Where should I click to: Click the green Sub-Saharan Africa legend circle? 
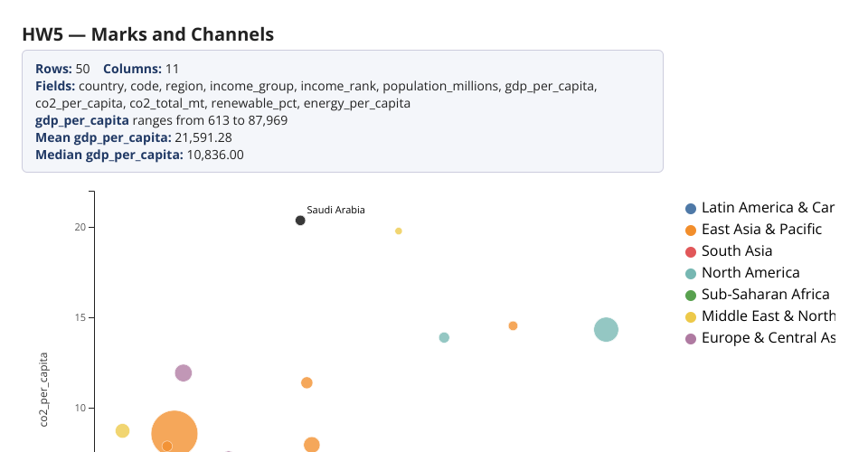point(690,296)
